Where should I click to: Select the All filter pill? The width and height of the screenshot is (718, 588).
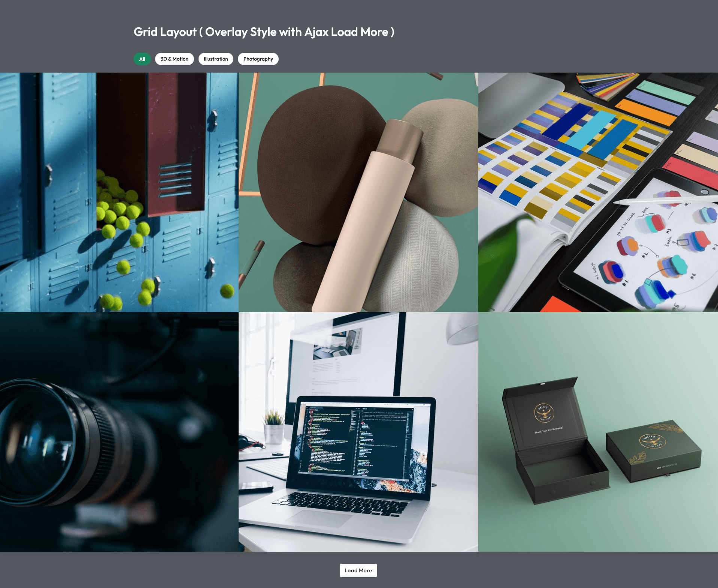pyautogui.click(x=142, y=59)
